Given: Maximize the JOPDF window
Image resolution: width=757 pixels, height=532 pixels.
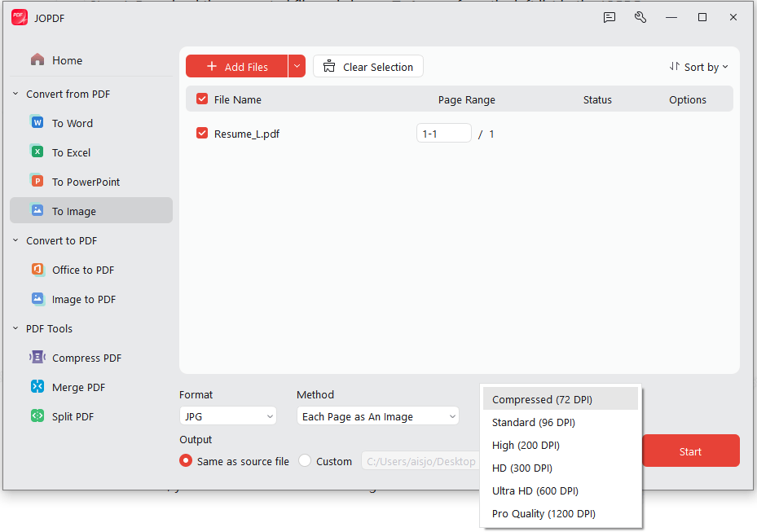Looking at the screenshot, I should coord(702,17).
